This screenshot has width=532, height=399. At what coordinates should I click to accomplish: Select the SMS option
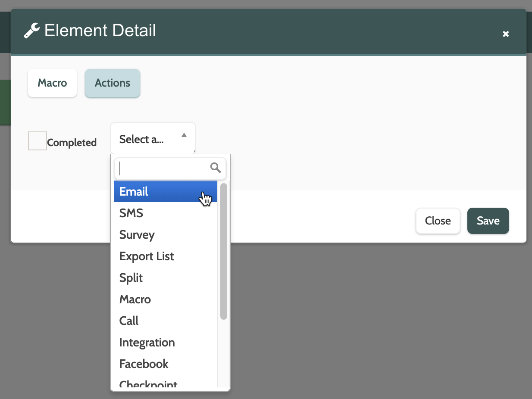click(131, 213)
